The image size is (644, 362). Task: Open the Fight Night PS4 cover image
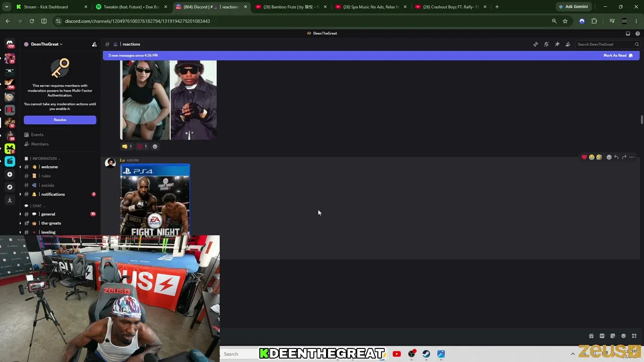(155, 200)
